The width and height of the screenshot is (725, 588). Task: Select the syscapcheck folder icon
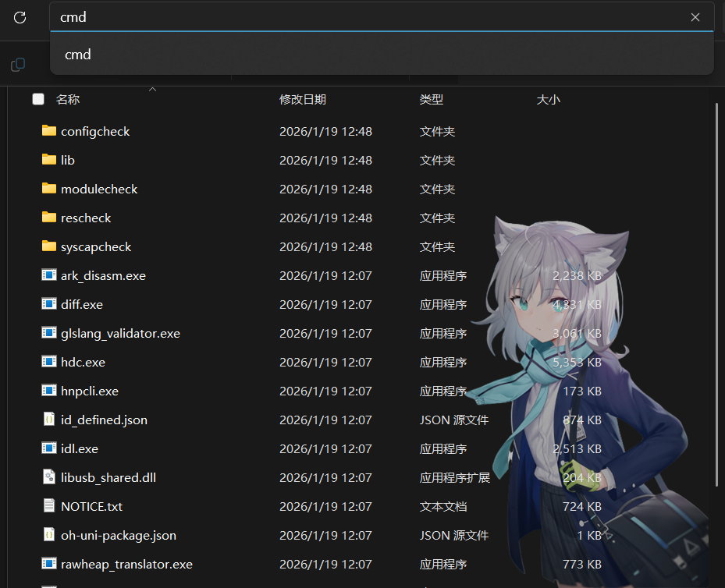click(49, 246)
